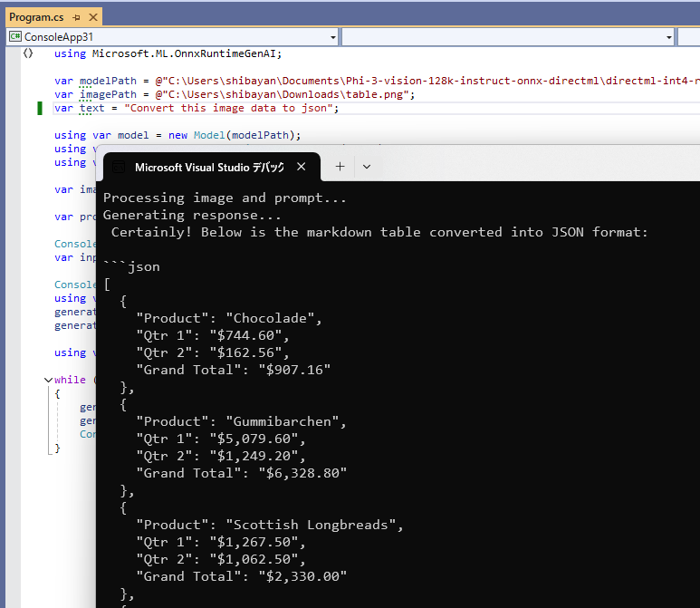Click the "$6,328.80" grand total

pyautogui.click(x=302, y=473)
